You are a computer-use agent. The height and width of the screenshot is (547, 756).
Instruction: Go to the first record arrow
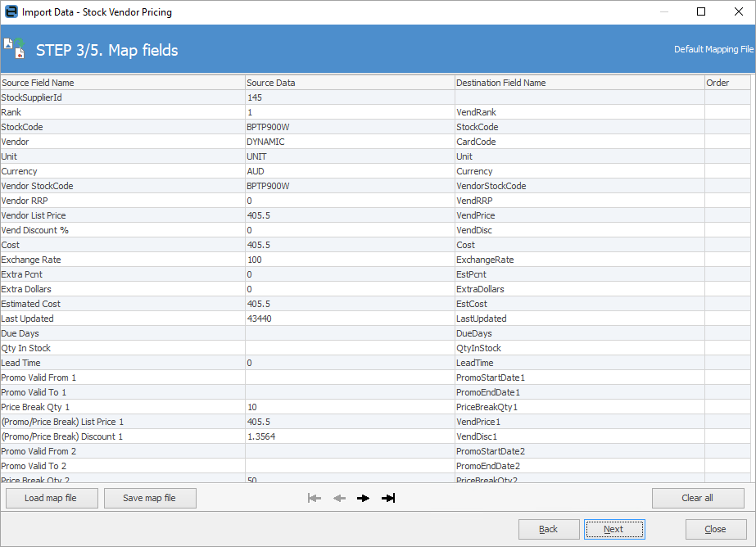pos(314,498)
